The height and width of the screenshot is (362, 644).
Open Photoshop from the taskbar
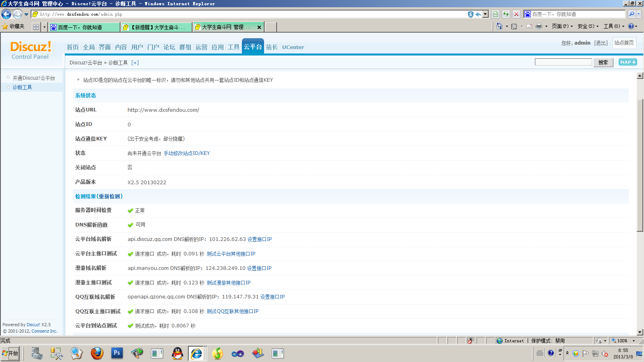pyautogui.click(x=117, y=353)
